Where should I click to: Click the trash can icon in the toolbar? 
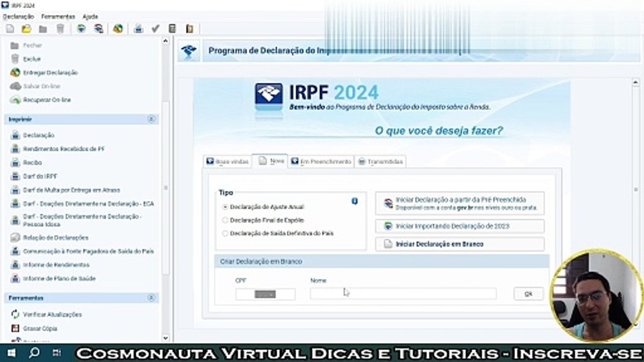[x=60, y=29]
